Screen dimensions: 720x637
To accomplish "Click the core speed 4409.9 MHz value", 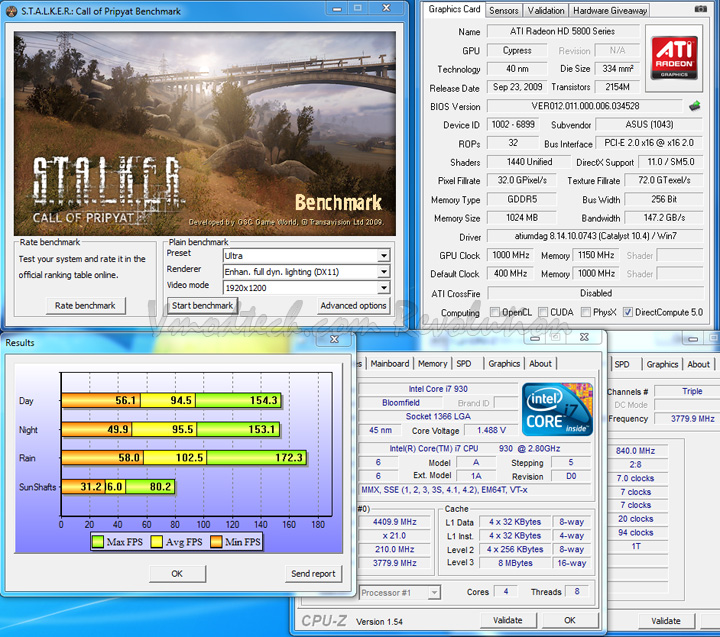I will pyautogui.click(x=395, y=522).
